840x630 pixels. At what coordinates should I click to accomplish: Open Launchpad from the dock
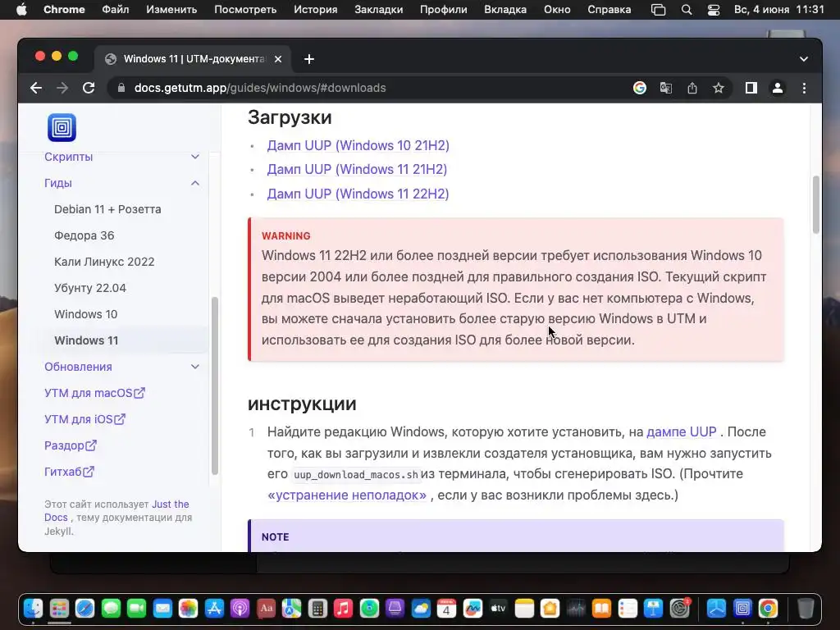pyautogui.click(x=59, y=608)
